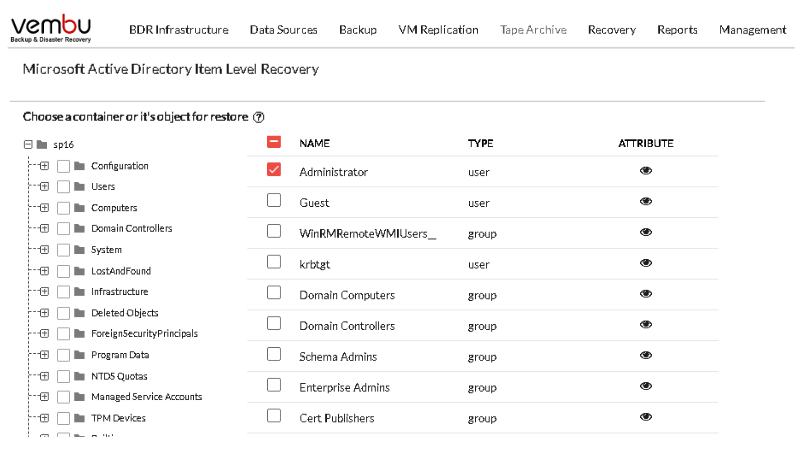Expand the Users tree node

point(44,186)
